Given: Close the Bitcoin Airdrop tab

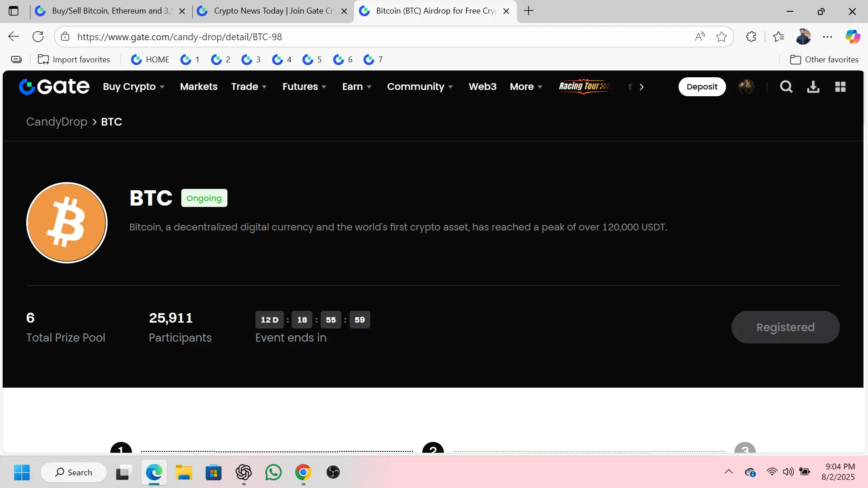Looking at the screenshot, I should pos(506,11).
